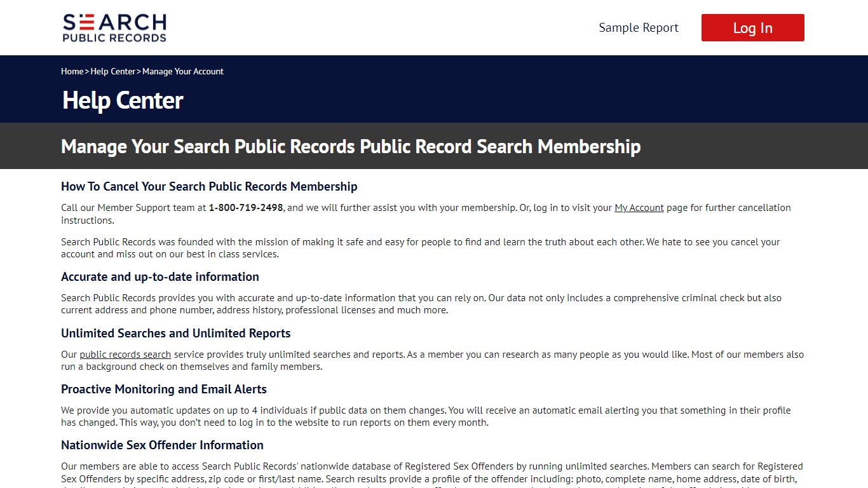Click the Search Public Records logo
The width and height of the screenshot is (868, 488).
pos(114,28)
